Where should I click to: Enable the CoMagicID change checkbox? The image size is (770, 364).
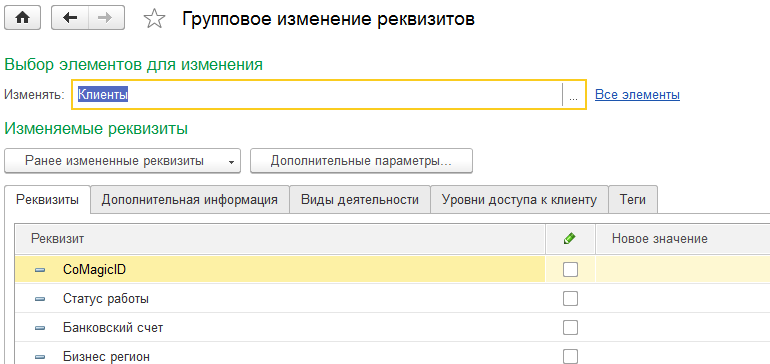click(570, 270)
